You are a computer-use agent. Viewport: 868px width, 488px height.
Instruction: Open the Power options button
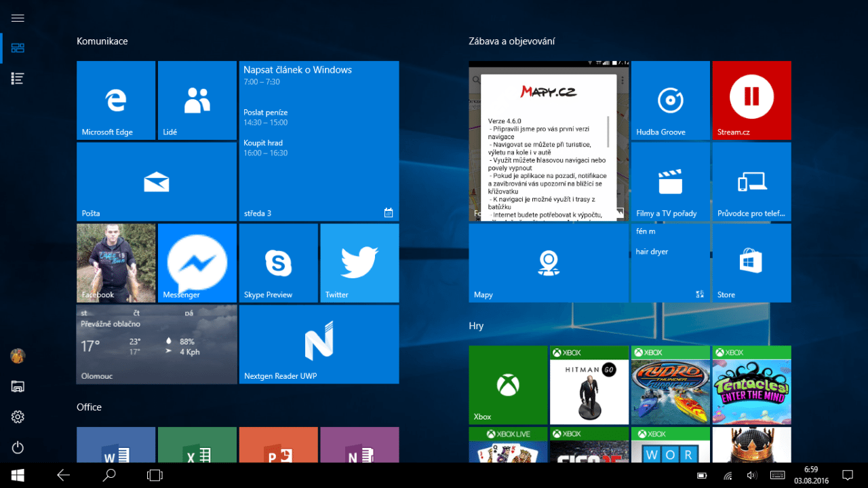click(x=18, y=447)
